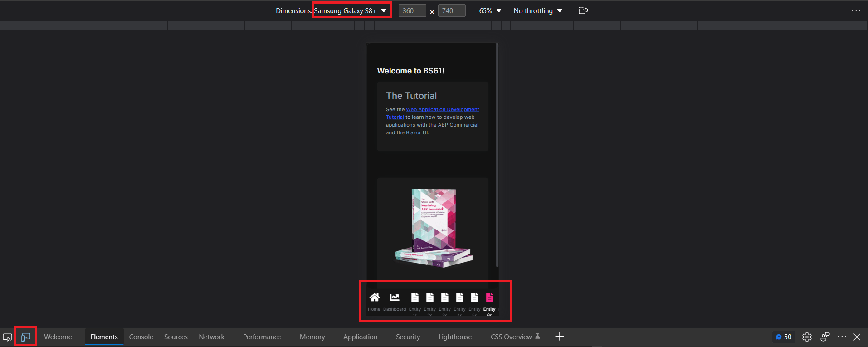Toggle the device emulation icon in DevTools

pyautogui.click(x=25, y=337)
